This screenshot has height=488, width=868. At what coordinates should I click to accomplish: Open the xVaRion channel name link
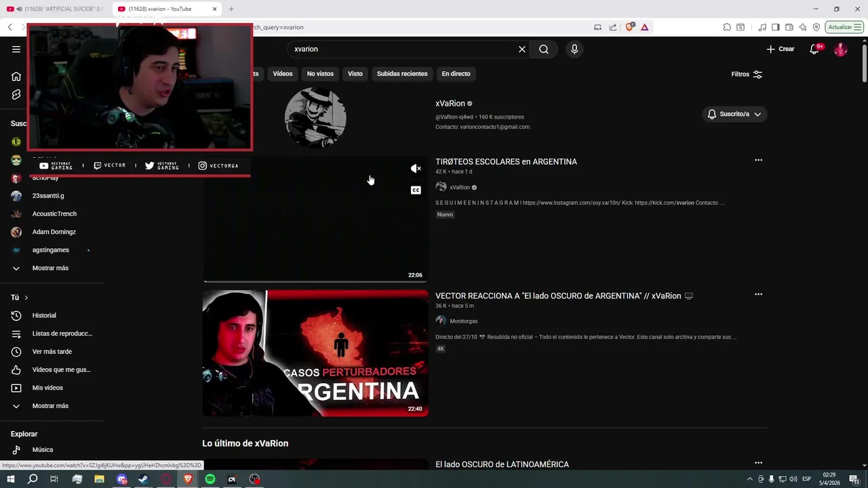point(450,103)
